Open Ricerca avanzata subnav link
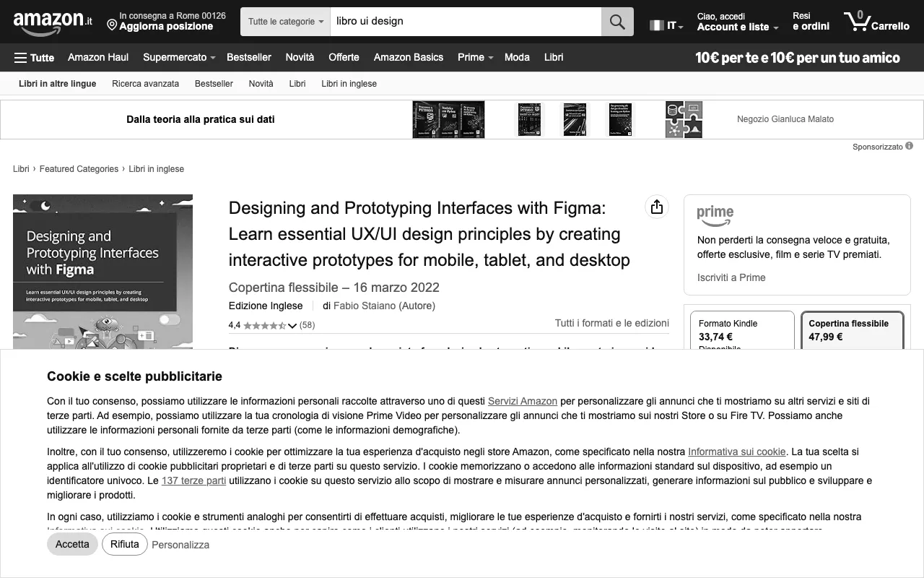Image resolution: width=924 pixels, height=578 pixels. (x=145, y=84)
